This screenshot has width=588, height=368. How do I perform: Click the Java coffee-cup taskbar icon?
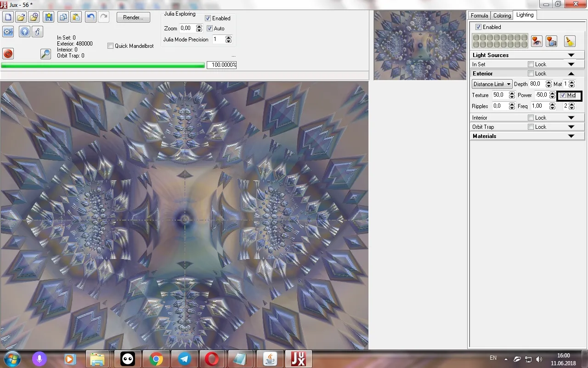tap(270, 359)
